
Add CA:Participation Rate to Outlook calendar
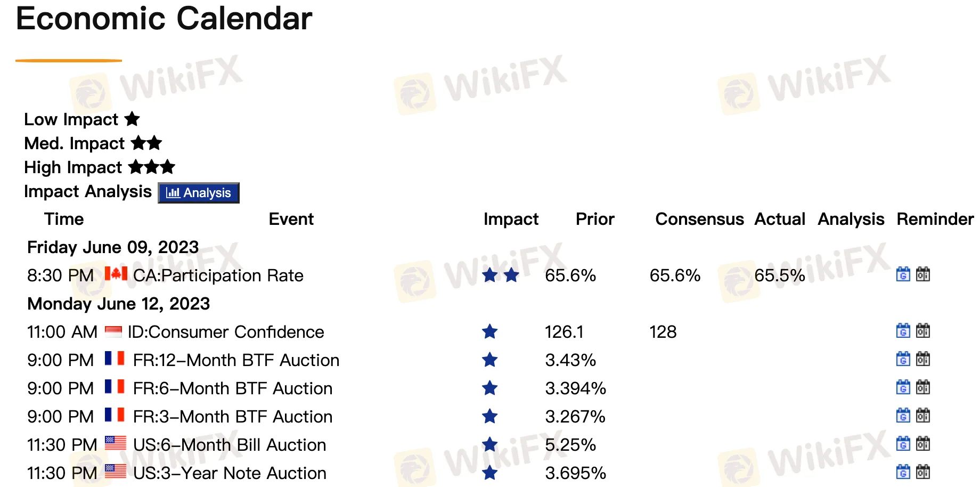tap(923, 274)
